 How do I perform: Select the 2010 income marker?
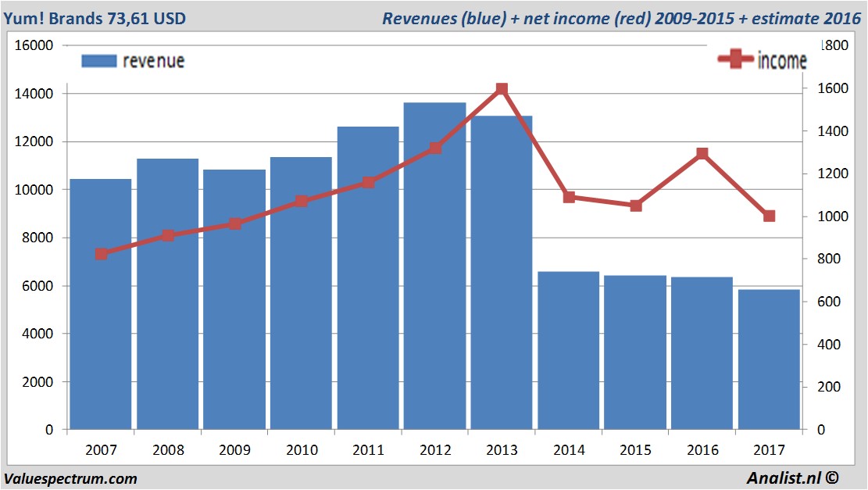click(301, 201)
